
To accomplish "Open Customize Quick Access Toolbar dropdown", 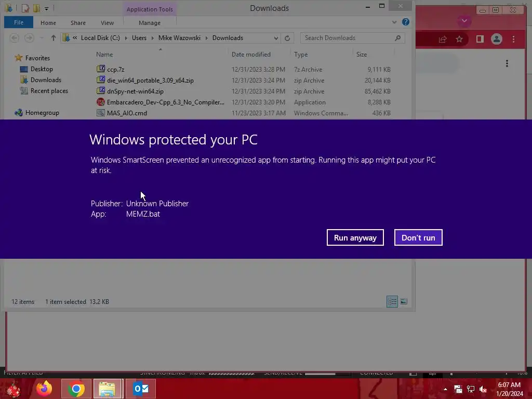I will click(46, 8).
